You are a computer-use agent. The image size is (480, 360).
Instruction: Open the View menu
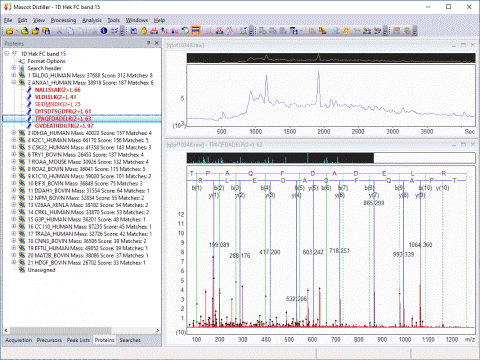tap(39, 20)
